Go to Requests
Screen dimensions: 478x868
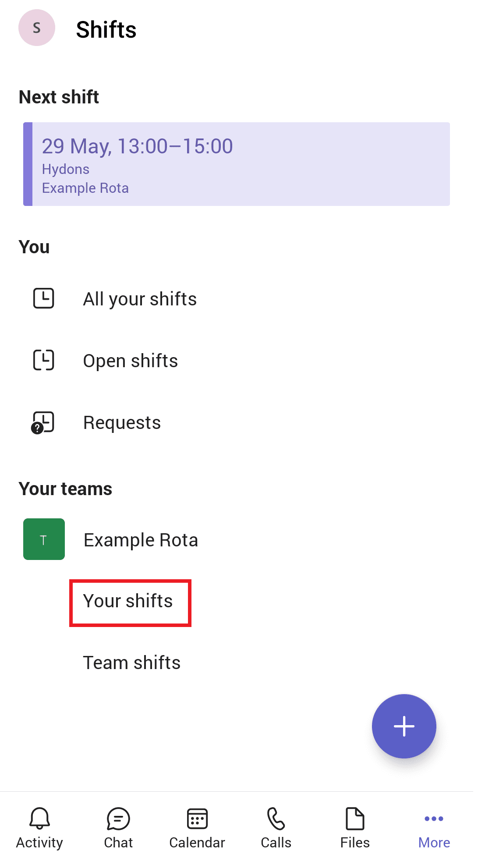(x=122, y=423)
